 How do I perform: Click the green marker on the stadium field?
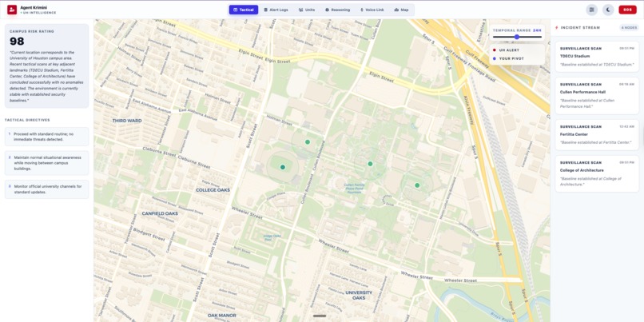point(283,167)
